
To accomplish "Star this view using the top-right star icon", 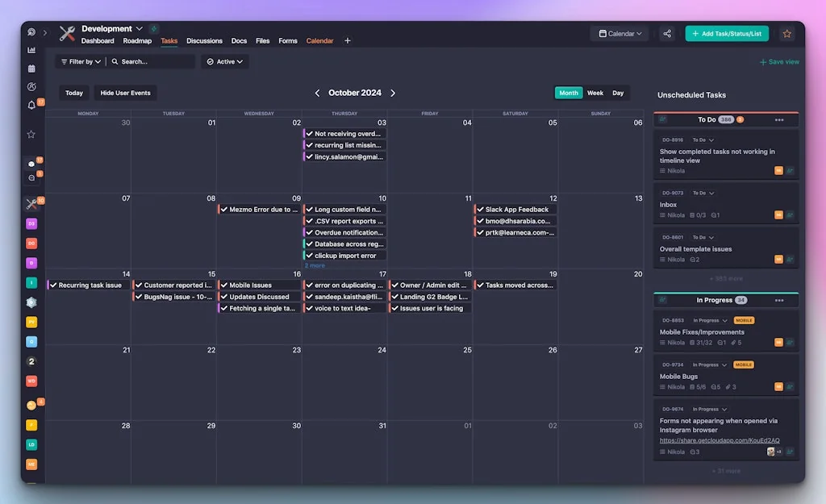I will (786, 33).
